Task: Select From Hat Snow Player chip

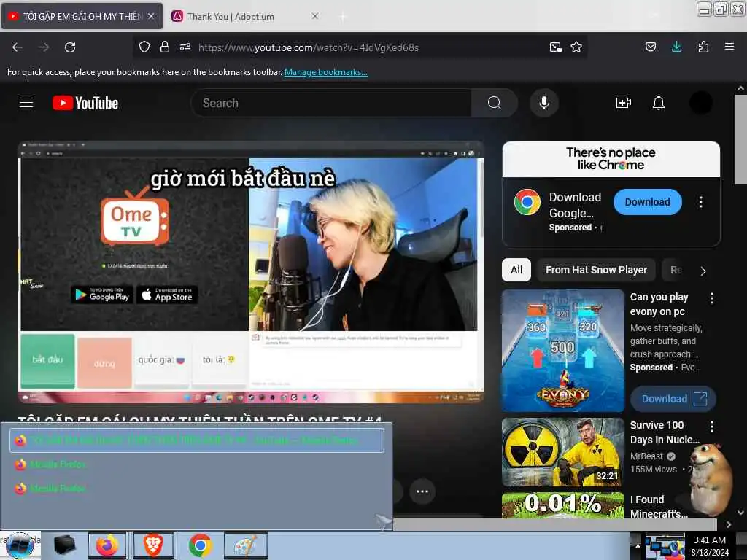Action: point(596,270)
